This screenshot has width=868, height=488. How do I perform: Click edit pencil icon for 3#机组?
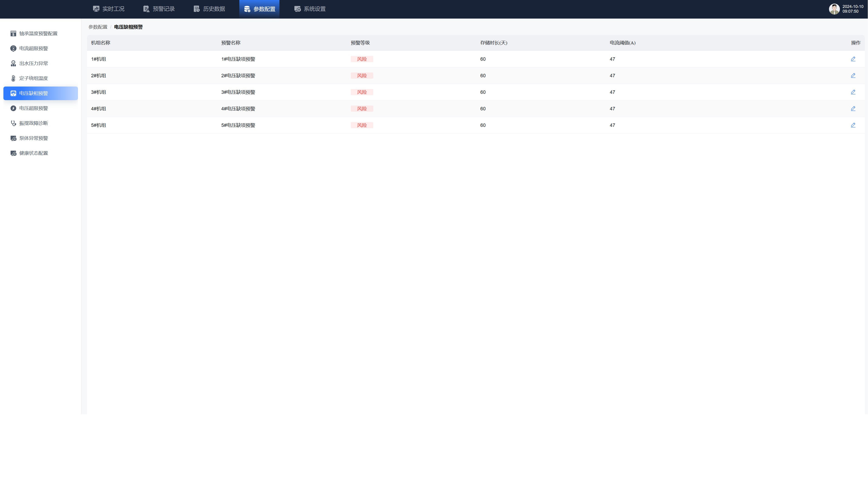853,92
